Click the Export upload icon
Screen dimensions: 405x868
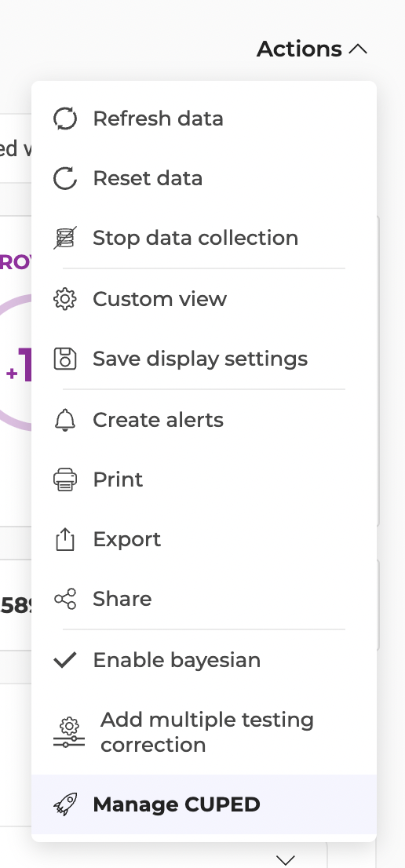[x=65, y=539]
